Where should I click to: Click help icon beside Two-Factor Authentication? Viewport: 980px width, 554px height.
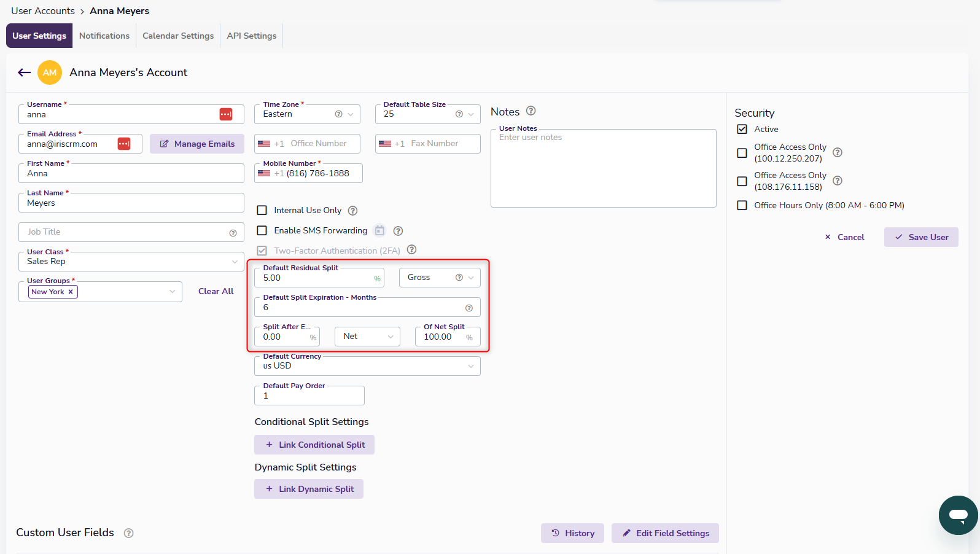[412, 249]
